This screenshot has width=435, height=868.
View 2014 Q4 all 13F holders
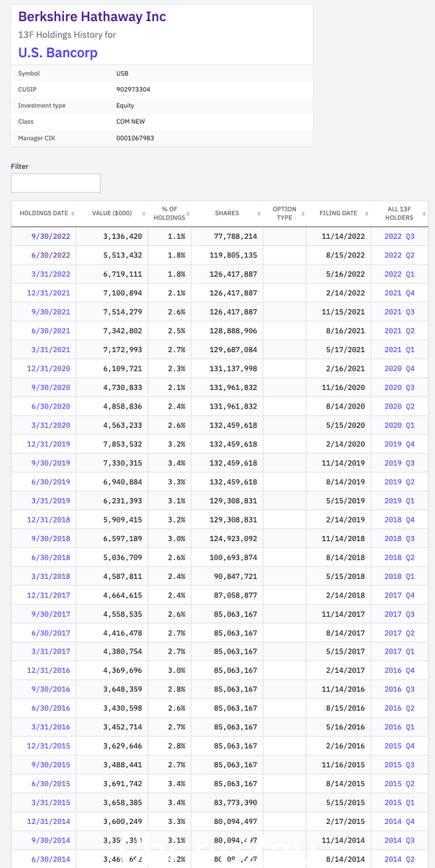(x=399, y=821)
